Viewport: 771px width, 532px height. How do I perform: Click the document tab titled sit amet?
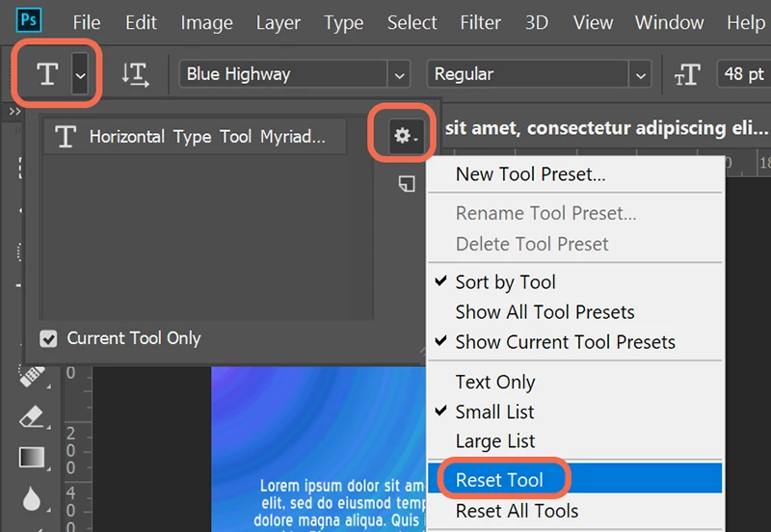tap(606, 128)
